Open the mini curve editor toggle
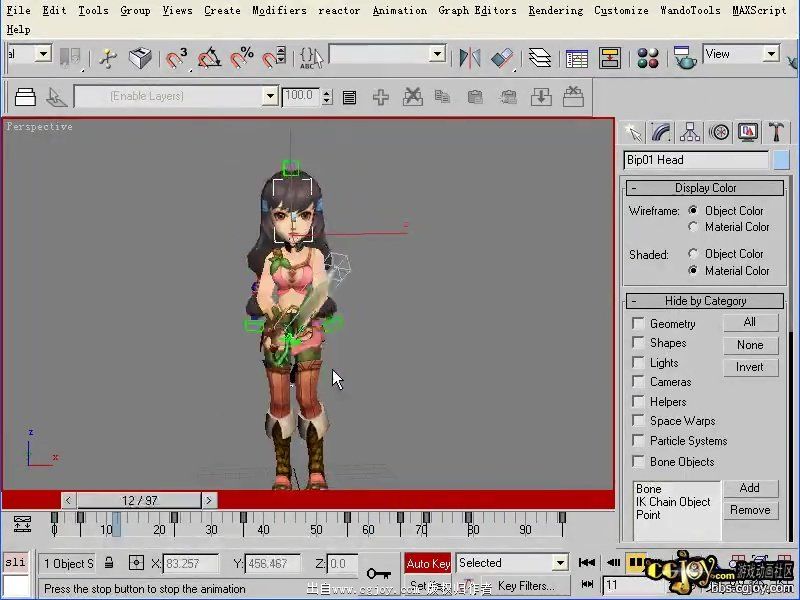The width and height of the screenshot is (800, 600). [x=22, y=524]
